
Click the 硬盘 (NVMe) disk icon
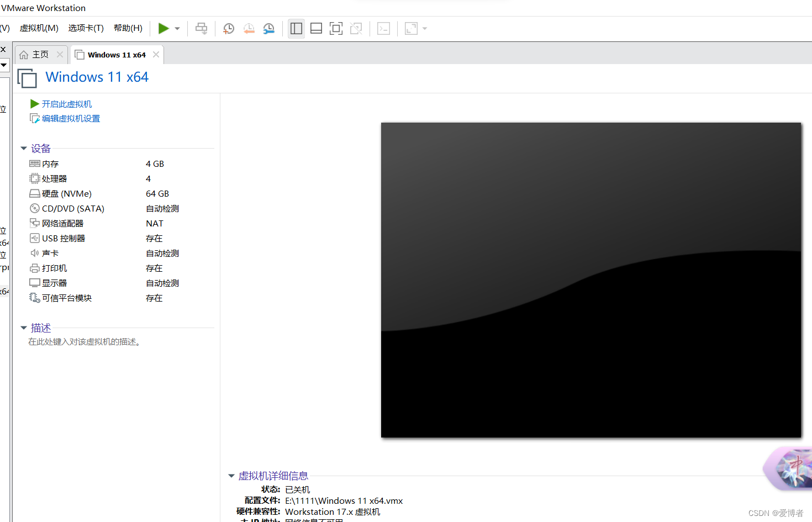coord(35,193)
